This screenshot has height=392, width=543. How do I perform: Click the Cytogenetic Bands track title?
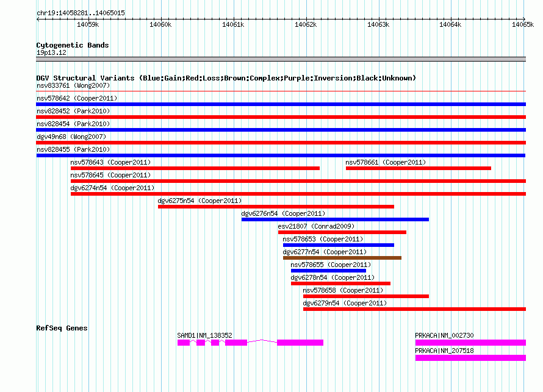pos(73,45)
